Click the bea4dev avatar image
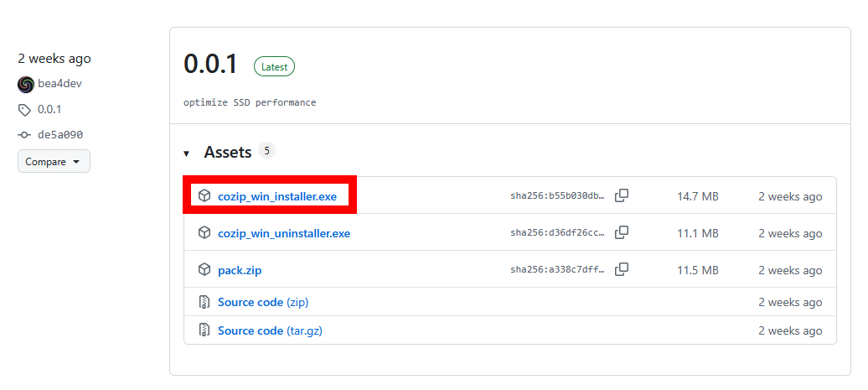This screenshot has width=868, height=390. 25,84
